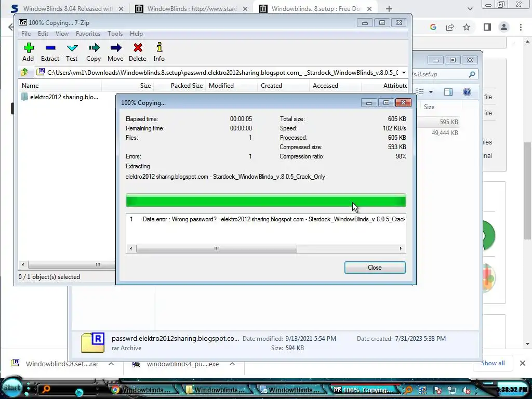Open a new browser tab
Viewport: 532px width, 399px height.
(389, 9)
